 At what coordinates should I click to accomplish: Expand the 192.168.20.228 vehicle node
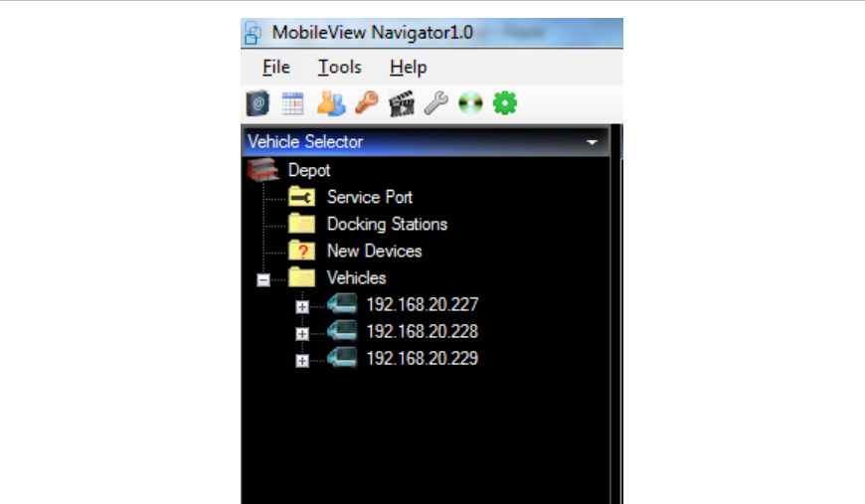pos(302,334)
